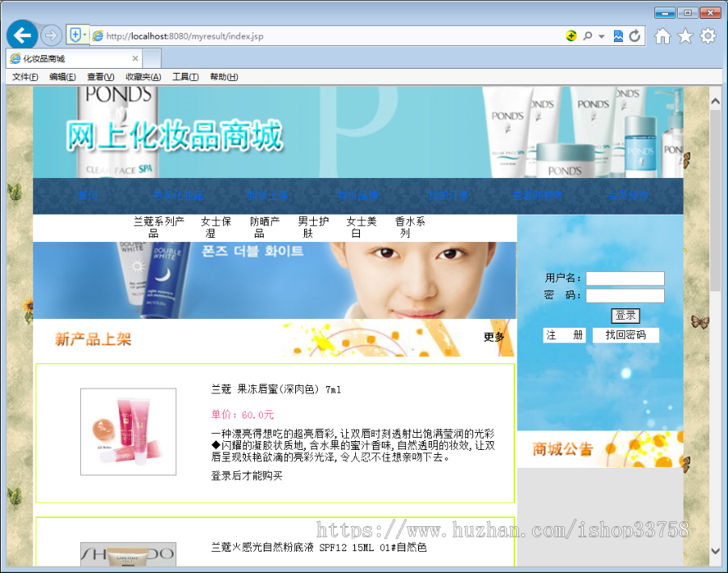Open the settings gear icon
This screenshot has height=573, width=728.
point(708,36)
